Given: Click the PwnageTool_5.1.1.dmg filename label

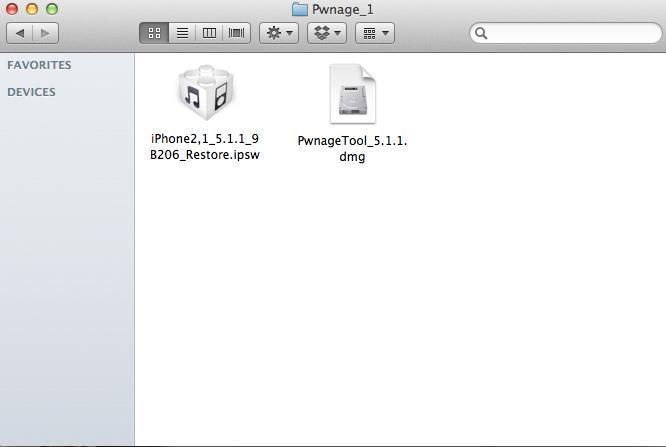Looking at the screenshot, I should 352,148.
